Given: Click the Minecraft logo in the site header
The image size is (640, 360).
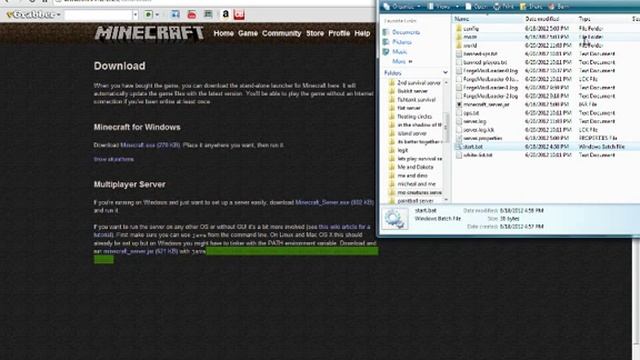Looking at the screenshot, I should [149, 33].
